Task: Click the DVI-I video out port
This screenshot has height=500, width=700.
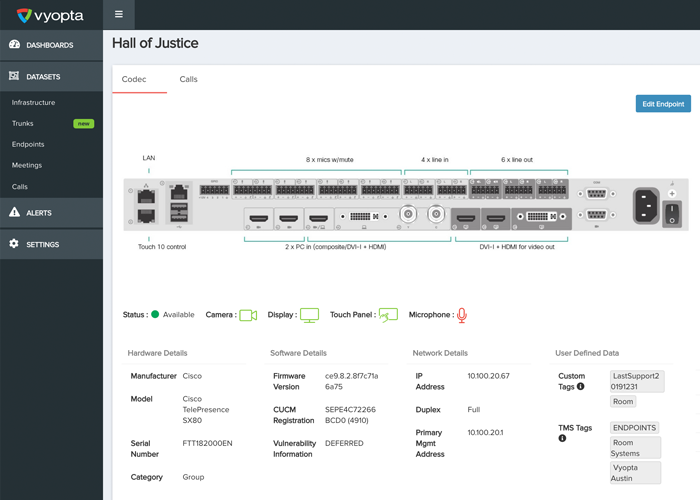Action: [x=541, y=217]
